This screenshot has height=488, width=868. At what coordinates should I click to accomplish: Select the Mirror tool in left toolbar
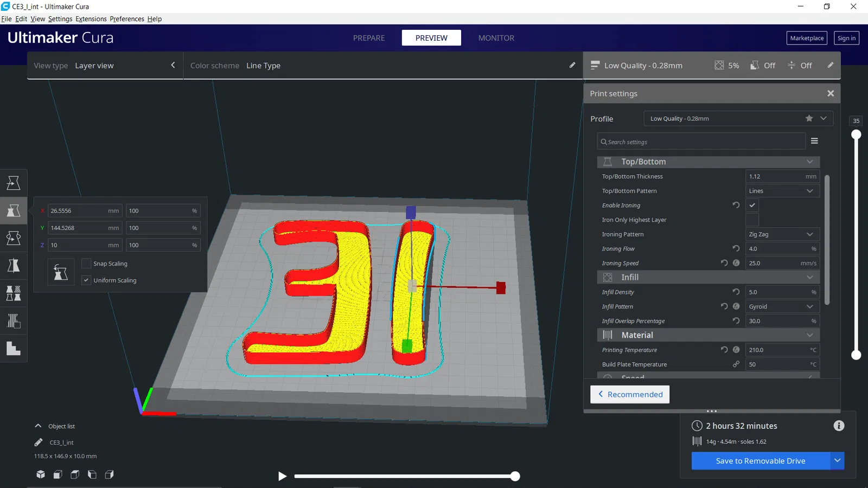[x=14, y=266]
